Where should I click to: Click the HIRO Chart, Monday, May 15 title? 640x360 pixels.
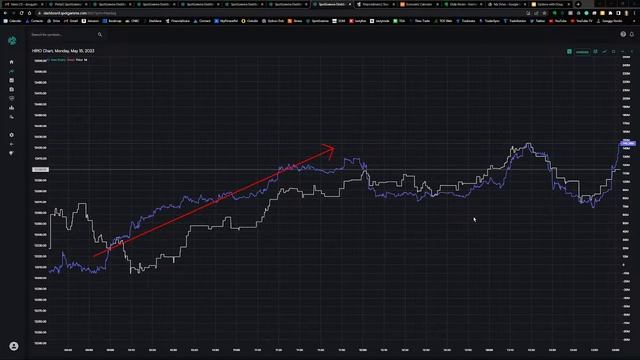click(63, 51)
